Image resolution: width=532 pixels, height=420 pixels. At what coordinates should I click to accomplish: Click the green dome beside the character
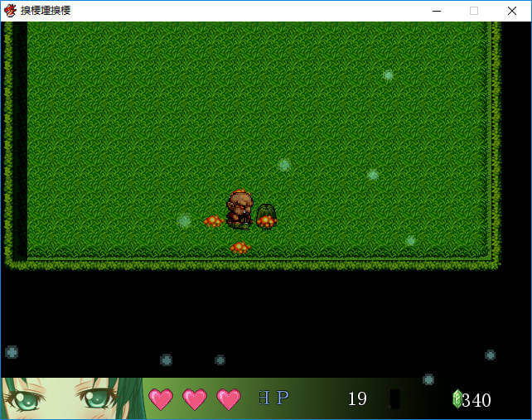(x=266, y=212)
